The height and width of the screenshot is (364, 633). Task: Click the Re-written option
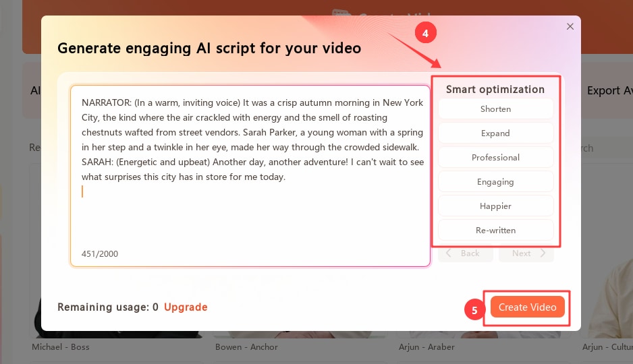[496, 230]
